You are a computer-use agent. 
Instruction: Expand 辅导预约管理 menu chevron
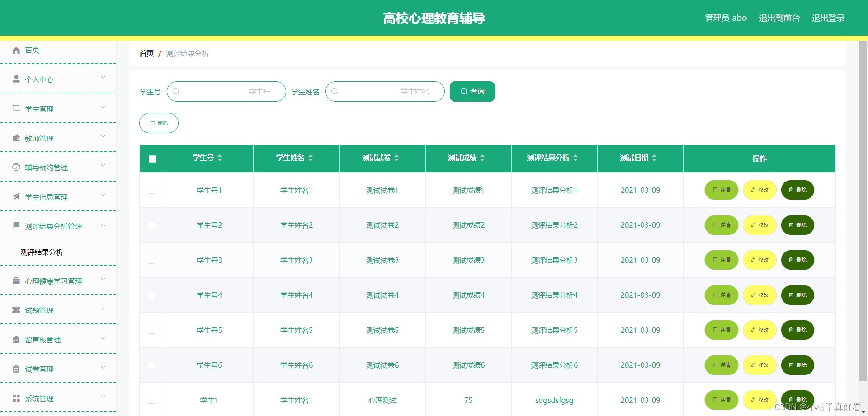[x=103, y=165]
